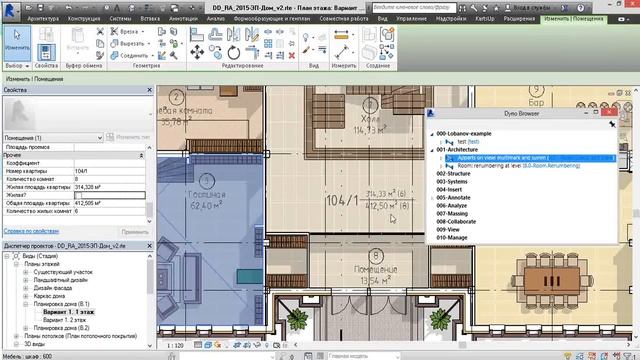640x360 pixels.
Task: Open the Вырезать dropdown arrow
Action: tap(149, 43)
